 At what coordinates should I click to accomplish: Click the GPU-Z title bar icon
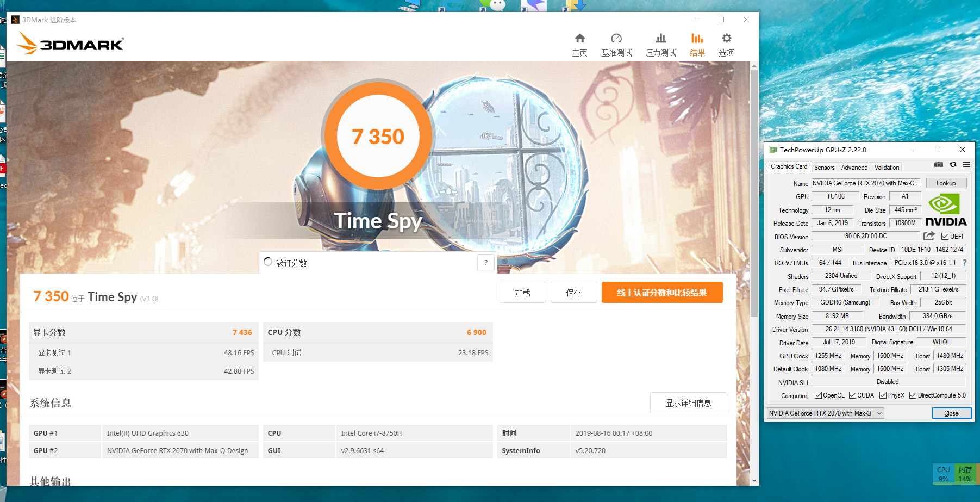click(x=773, y=150)
